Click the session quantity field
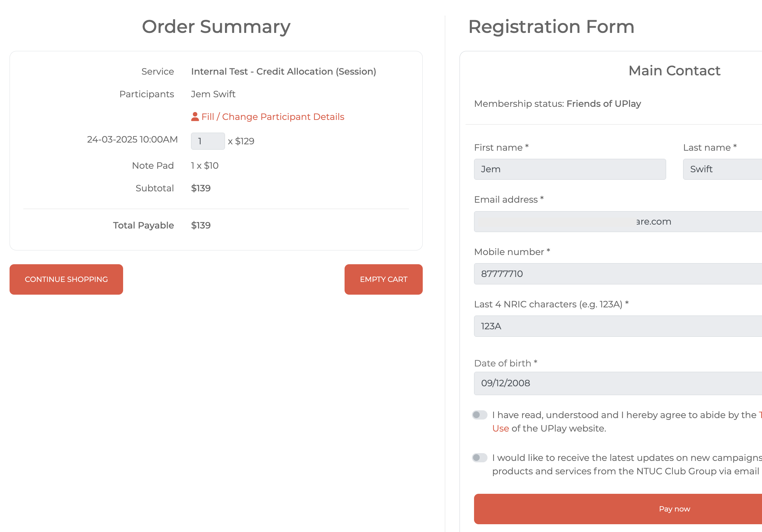Screen dimensions: 762x532 [x=208, y=141]
